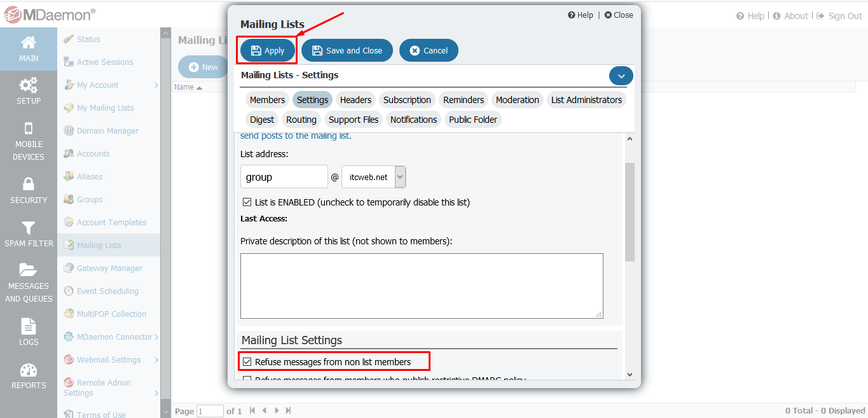Open the SPAM FILTER funnel icon

tap(29, 228)
